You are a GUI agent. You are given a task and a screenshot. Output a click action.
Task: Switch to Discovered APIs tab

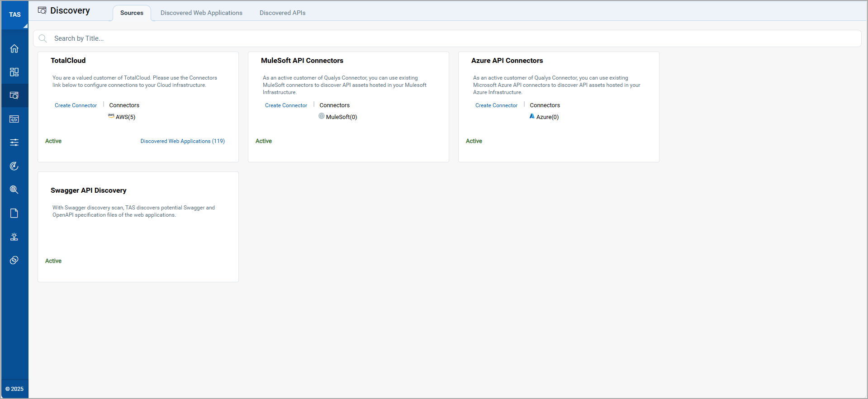[282, 13]
